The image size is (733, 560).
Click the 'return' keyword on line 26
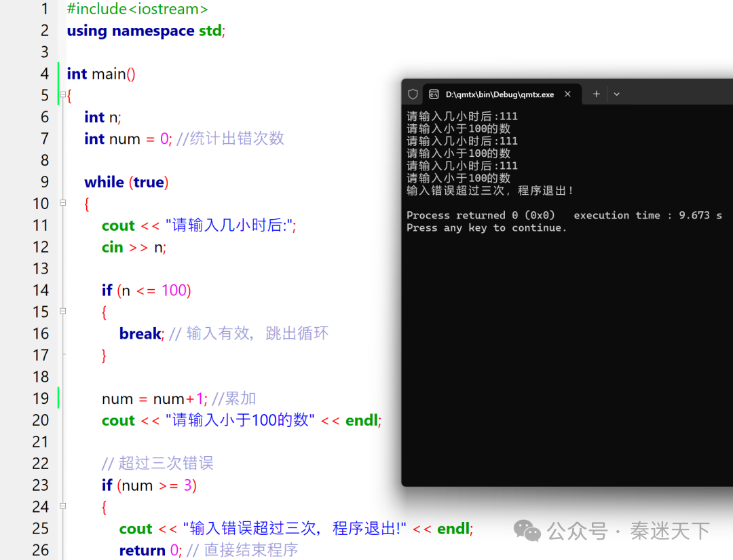(x=142, y=550)
